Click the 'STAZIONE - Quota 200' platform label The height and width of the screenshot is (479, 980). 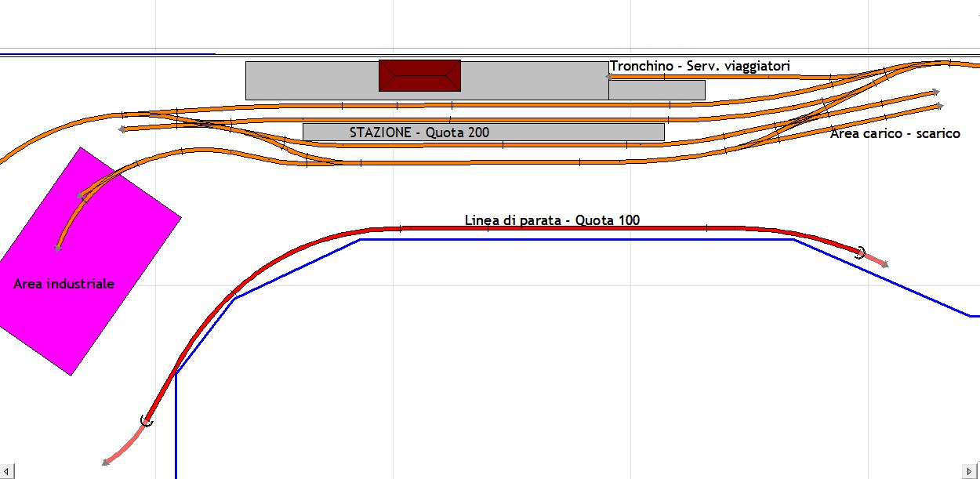419,132
